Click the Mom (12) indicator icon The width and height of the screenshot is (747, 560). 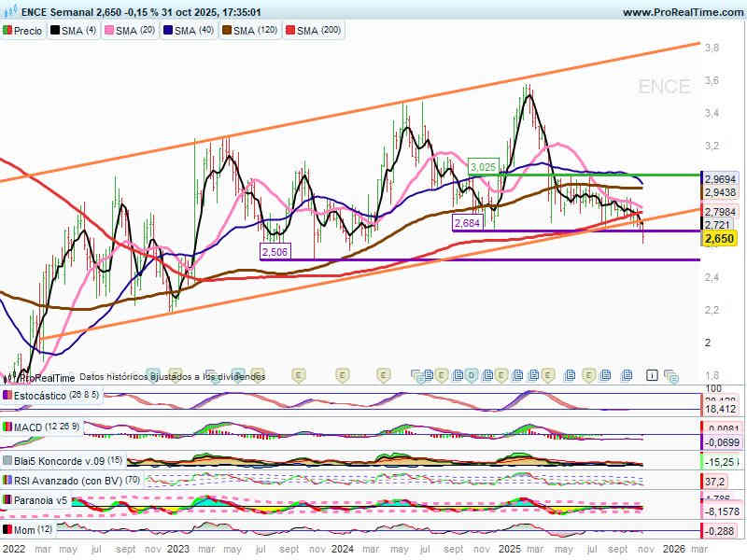click(7, 529)
